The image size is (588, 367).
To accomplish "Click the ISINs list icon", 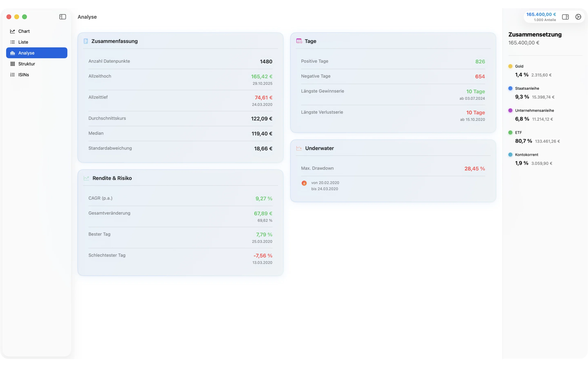I will [x=12, y=74].
